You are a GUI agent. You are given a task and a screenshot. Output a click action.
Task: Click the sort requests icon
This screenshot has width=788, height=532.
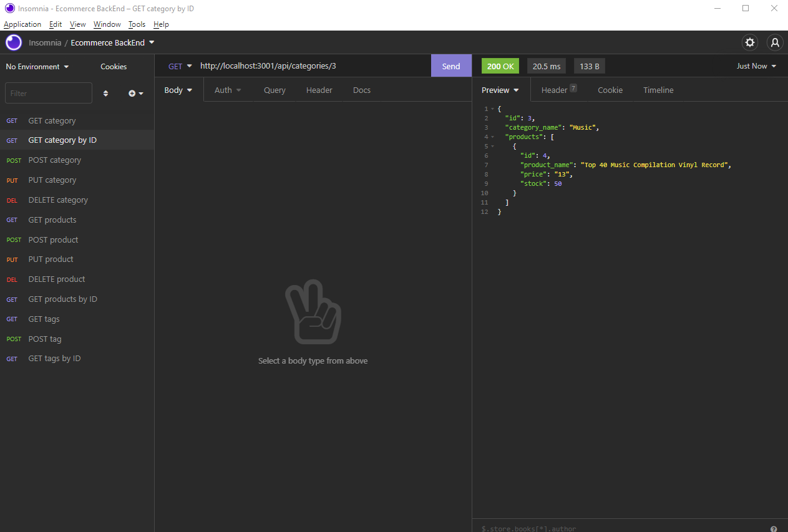105,92
